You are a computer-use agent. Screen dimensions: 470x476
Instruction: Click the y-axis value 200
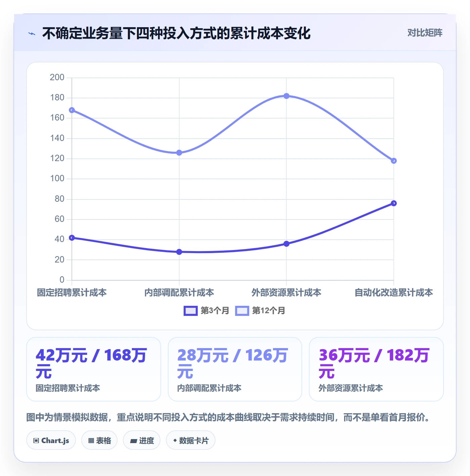(x=57, y=78)
